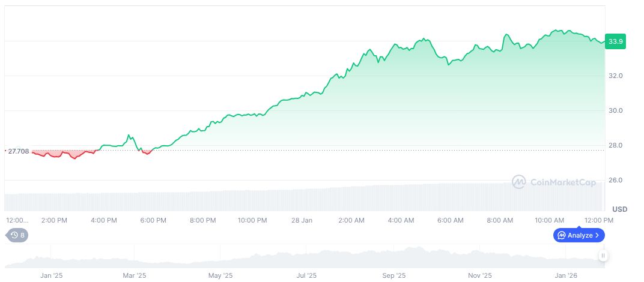
Task: Click the green 33.9 current price tag
Action: coord(615,41)
